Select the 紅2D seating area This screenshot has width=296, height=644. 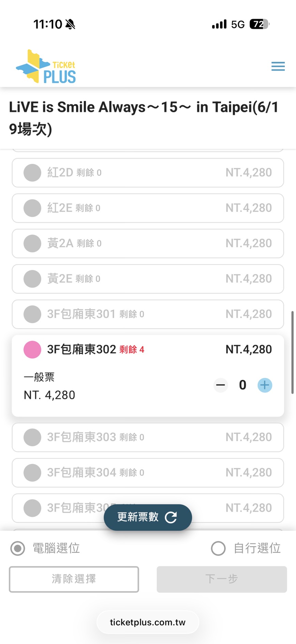148,173
